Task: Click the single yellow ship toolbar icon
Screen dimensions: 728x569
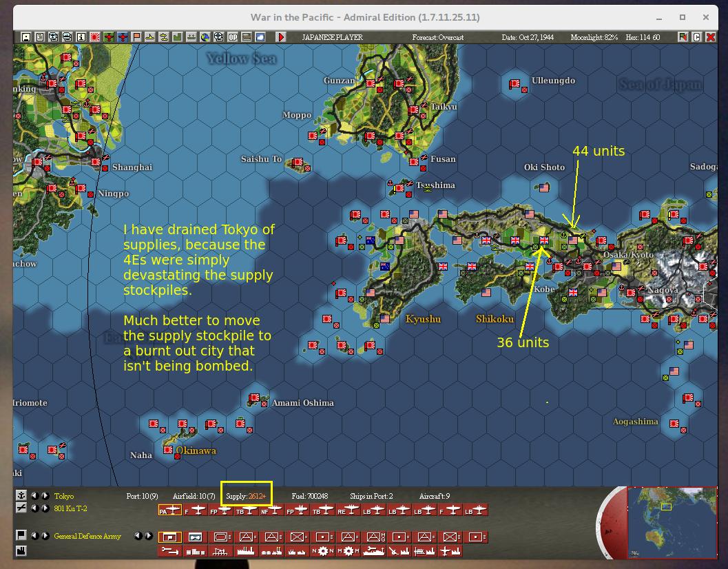Action: coord(150,37)
